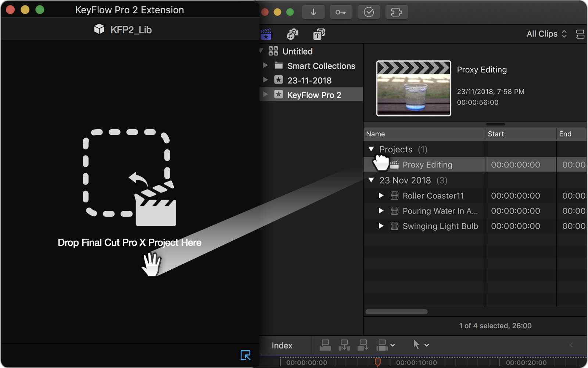Click the blue arrow icon in KeyFlow window
The width and height of the screenshot is (588, 368).
tap(245, 355)
